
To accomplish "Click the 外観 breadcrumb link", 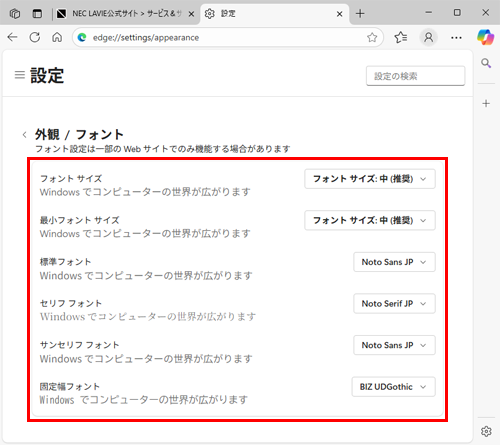I will pos(47,134).
